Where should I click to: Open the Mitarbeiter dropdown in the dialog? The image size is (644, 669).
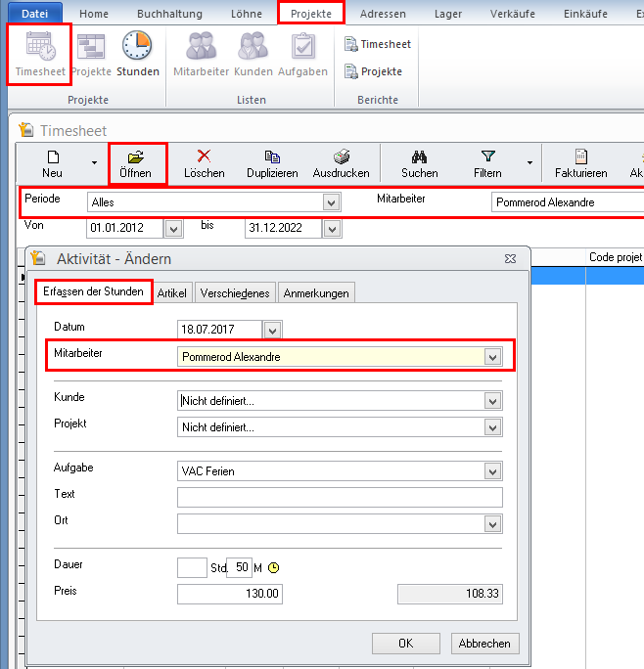click(493, 357)
